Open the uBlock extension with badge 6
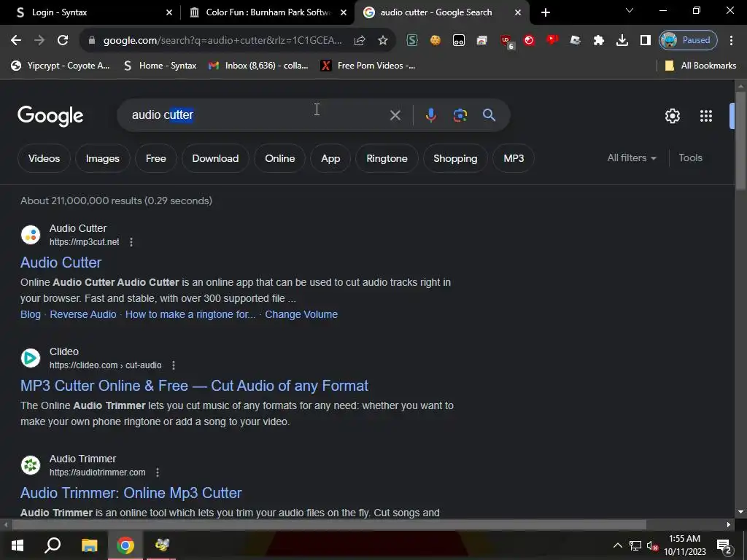The image size is (747, 560). tap(506, 42)
